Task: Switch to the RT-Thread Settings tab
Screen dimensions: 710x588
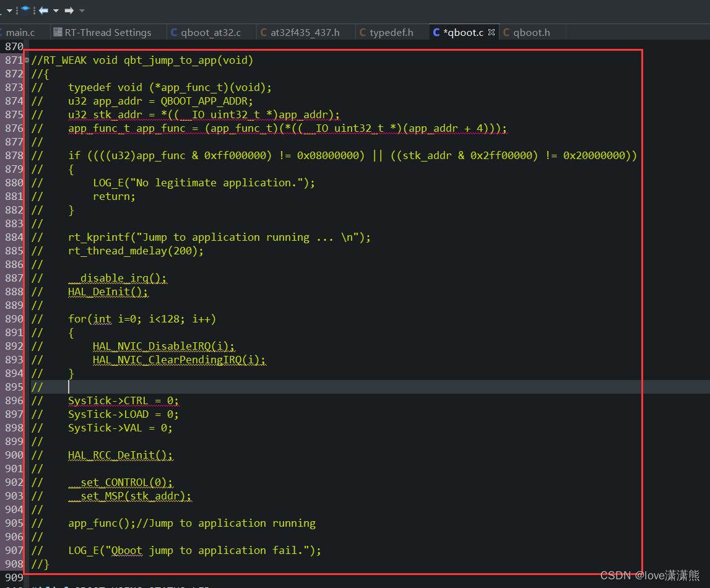Action: [x=108, y=33]
